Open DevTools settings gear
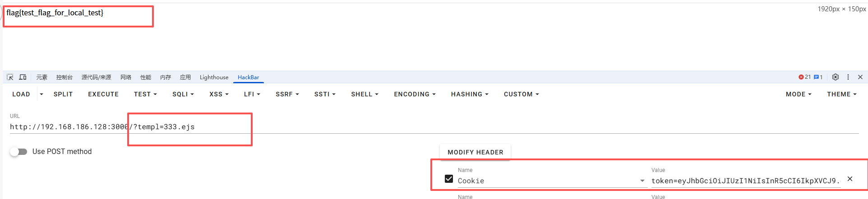The height and width of the screenshot is (199, 868). [836, 77]
